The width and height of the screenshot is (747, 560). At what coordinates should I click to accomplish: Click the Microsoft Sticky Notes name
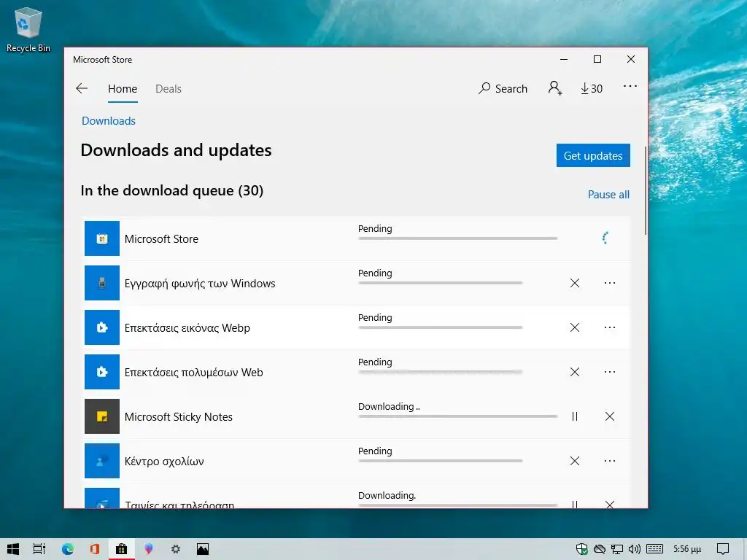coord(179,416)
